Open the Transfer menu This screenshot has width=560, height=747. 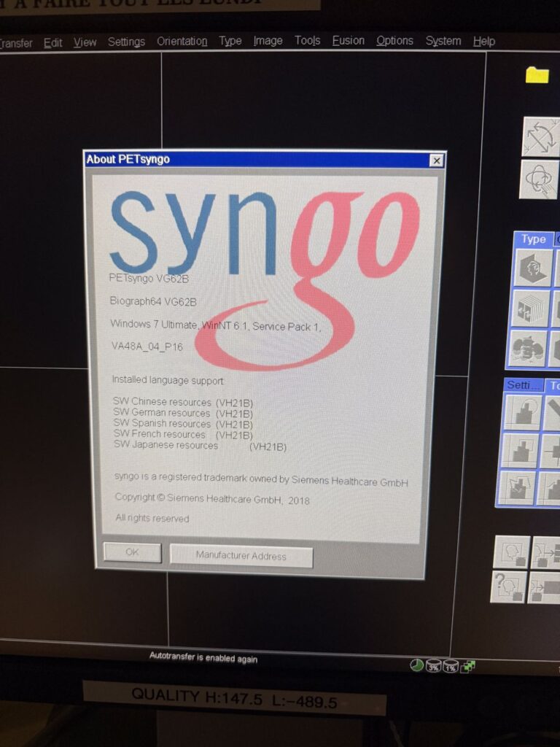click(16, 43)
